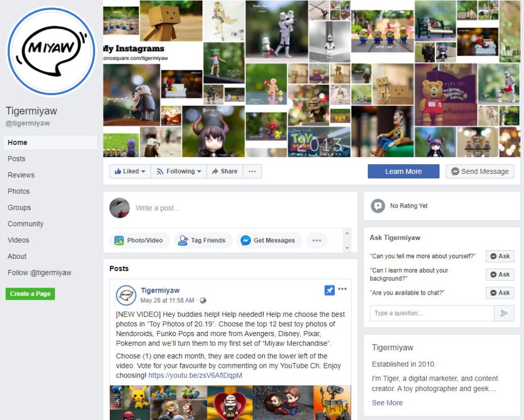Click Ask next to 'Are you available to chat?'
The height and width of the screenshot is (420, 524).
tap(500, 293)
